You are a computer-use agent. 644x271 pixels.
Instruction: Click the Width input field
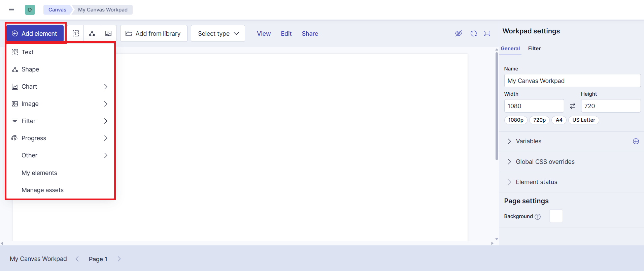coord(534,106)
